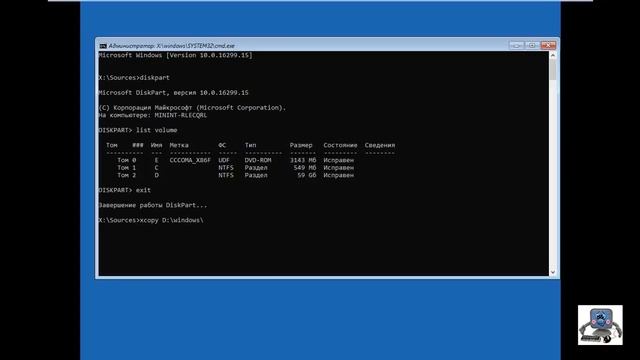This screenshot has height=360, width=640.
Task: Click the Microsoft Corporation copyright line
Action: pyautogui.click(x=192, y=108)
